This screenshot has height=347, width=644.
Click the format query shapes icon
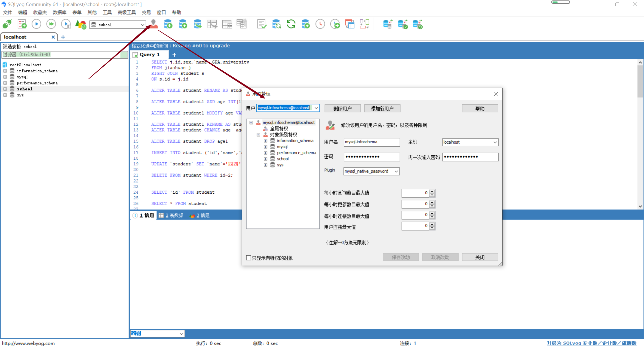coord(81,24)
